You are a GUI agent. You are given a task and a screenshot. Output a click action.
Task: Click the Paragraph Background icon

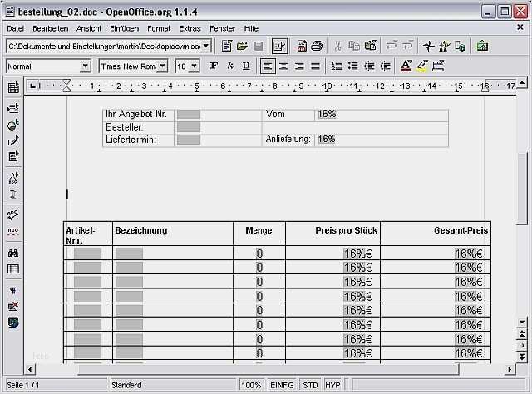pyautogui.click(x=438, y=66)
